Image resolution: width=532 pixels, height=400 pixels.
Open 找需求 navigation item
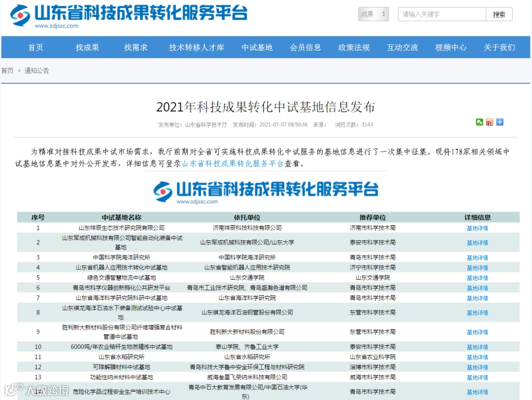click(136, 47)
